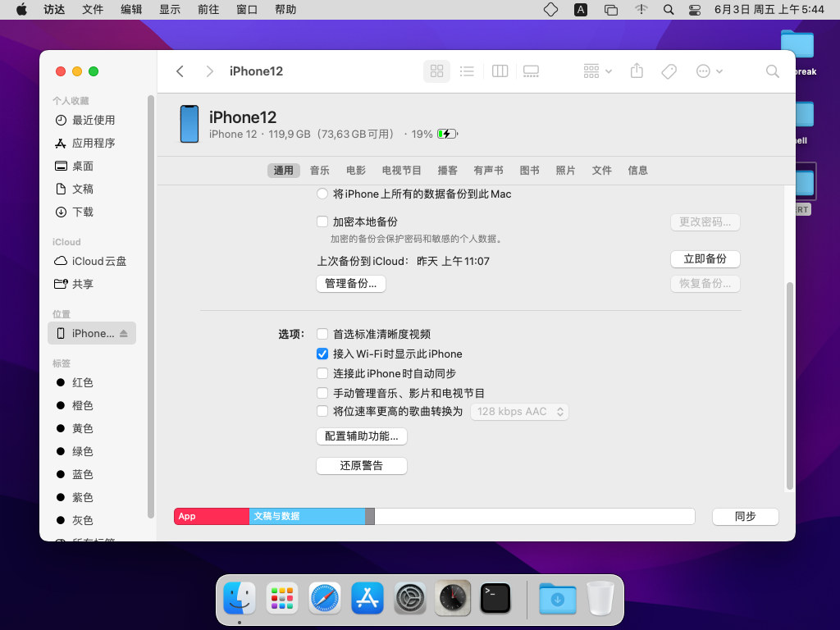840x630 pixels.
Task: Switch to the 文件 tab
Action: [601, 171]
